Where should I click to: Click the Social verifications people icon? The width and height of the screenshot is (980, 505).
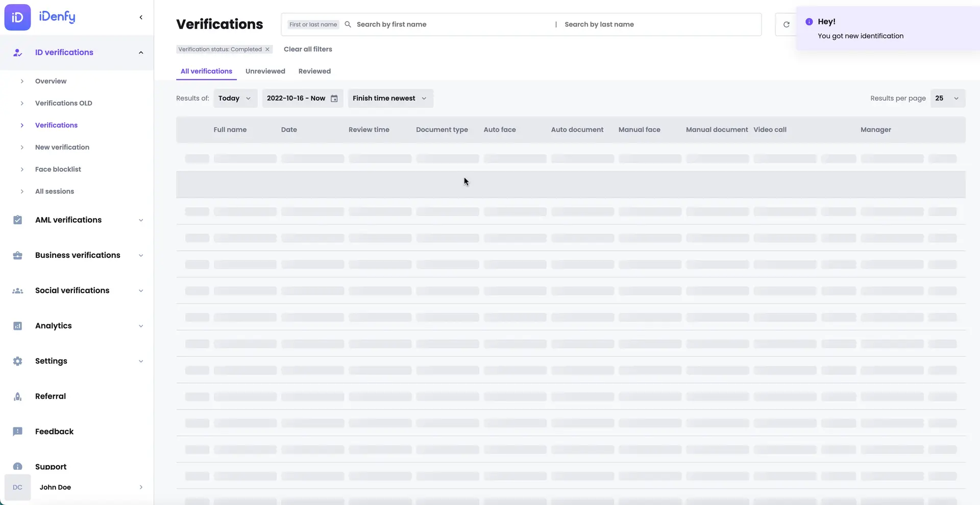pos(17,291)
